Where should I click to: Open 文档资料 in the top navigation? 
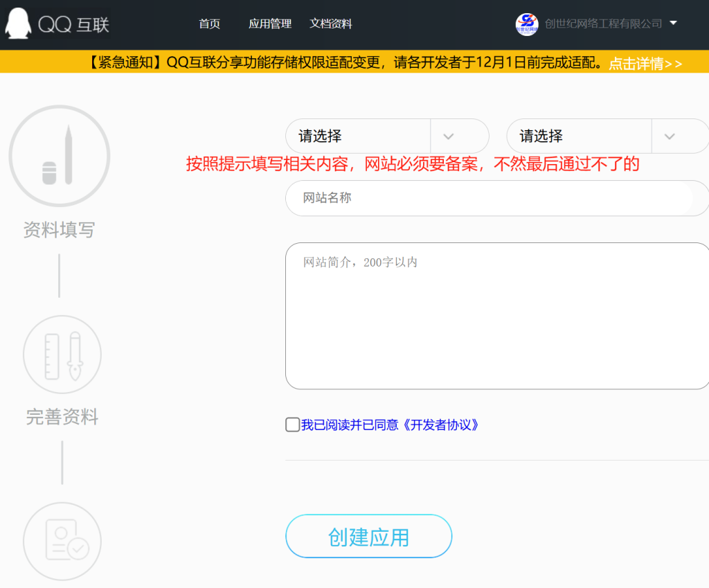click(330, 24)
